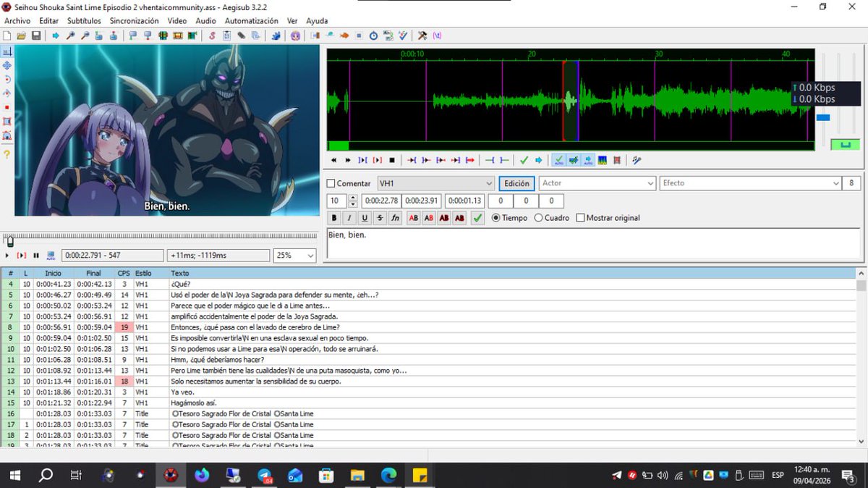Open the Efecto combo box
868x488 pixels.
[x=749, y=183]
